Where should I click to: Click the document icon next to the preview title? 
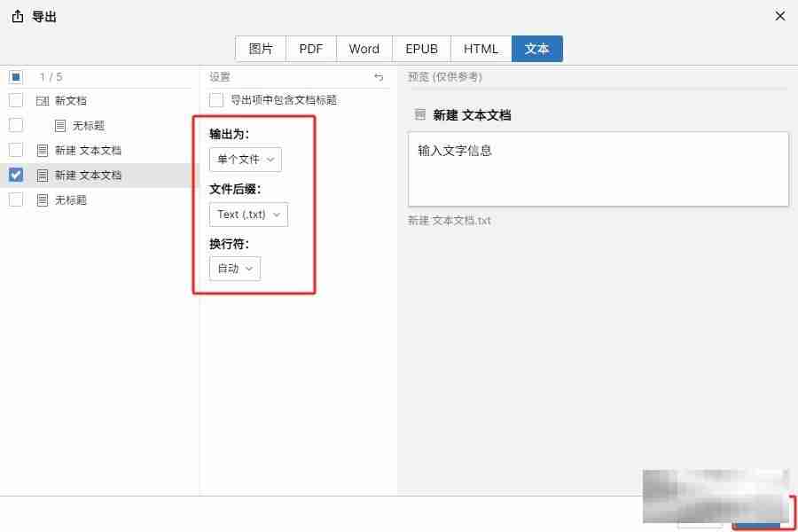pos(419,113)
